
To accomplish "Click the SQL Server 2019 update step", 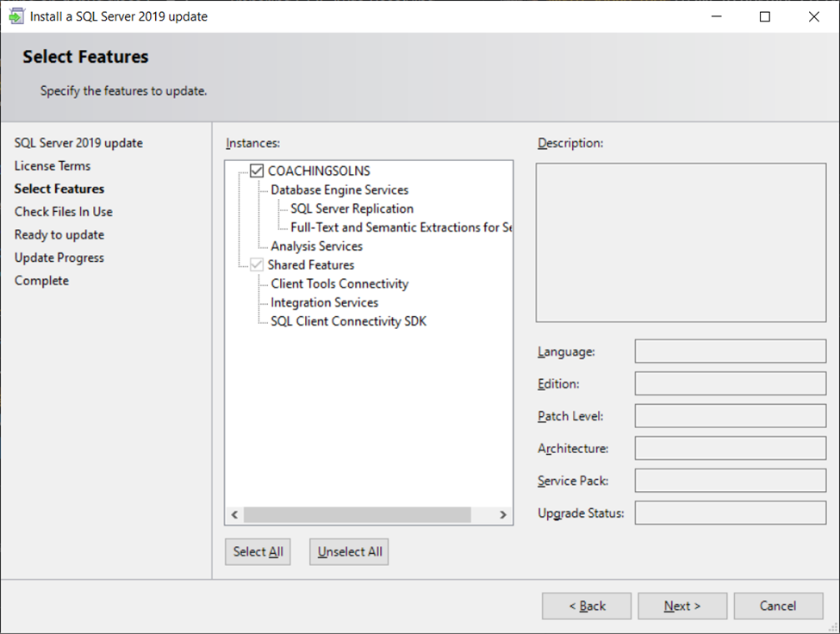I will (x=78, y=143).
